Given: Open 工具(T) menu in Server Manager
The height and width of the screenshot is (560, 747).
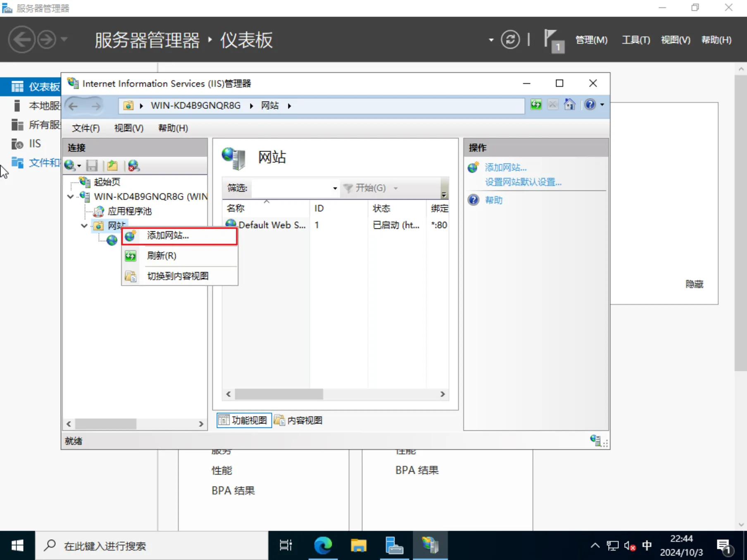Looking at the screenshot, I should tap(636, 40).
